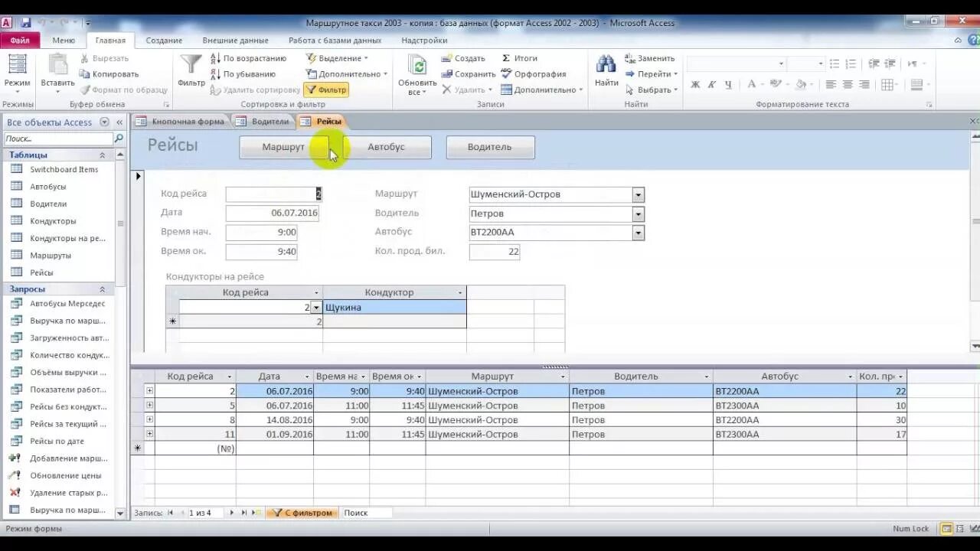Expand row with Код рейса 11
The image size is (980, 551).
[149, 434]
